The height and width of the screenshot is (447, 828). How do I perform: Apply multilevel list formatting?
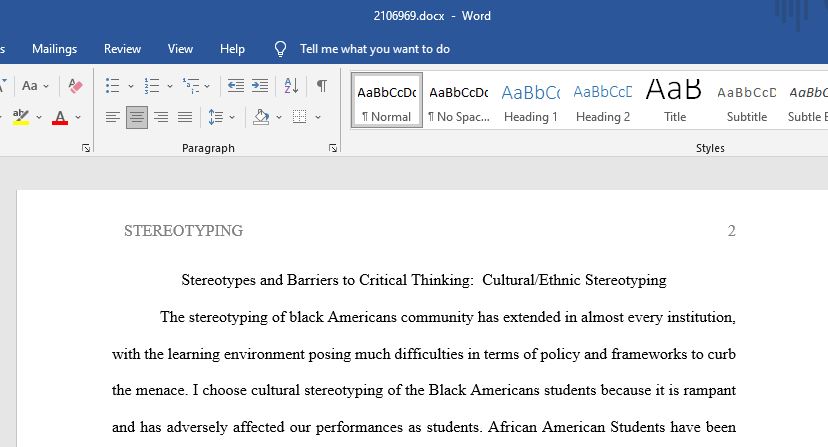coord(191,86)
